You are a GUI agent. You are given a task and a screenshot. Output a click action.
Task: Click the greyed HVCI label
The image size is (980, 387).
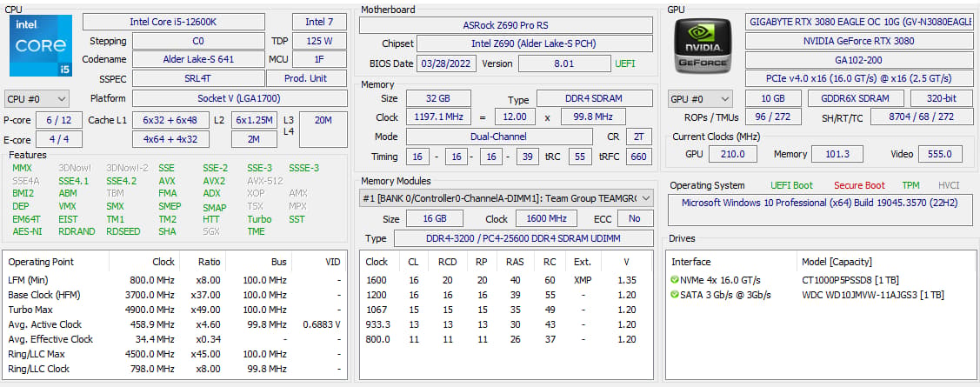click(949, 185)
